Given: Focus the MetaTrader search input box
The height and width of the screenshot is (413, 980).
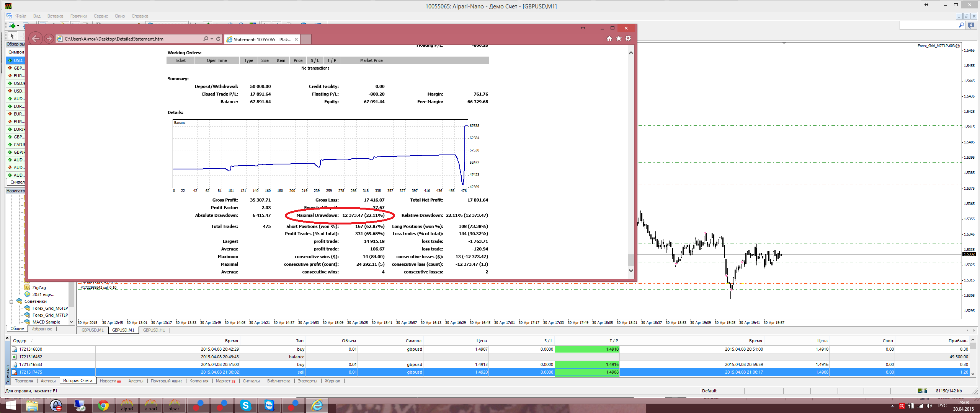Looking at the screenshot, I should [x=929, y=25].
